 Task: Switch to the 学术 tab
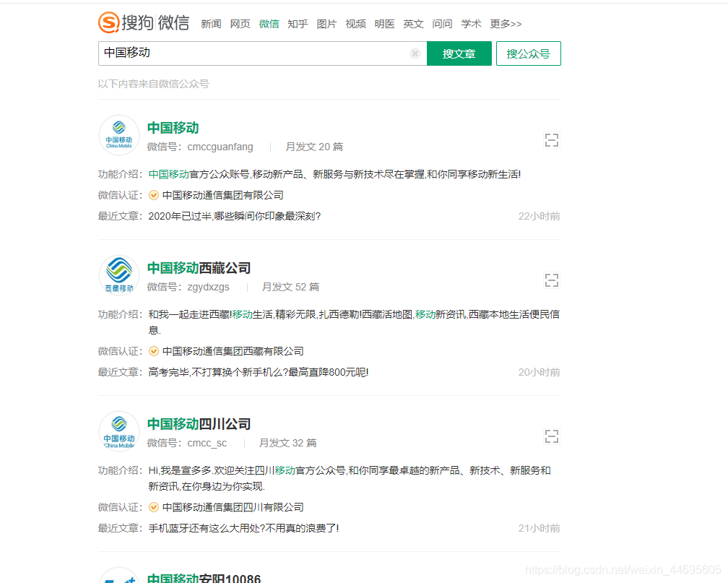pyautogui.click(x=471, y=24)
